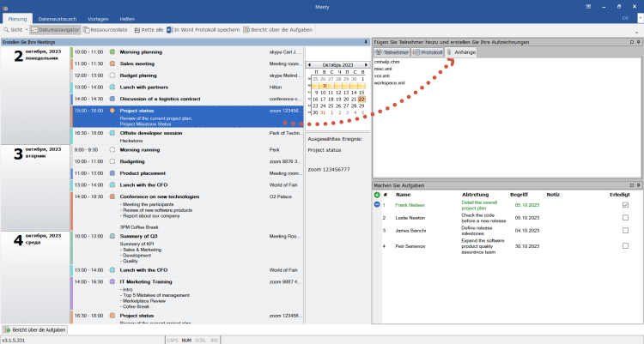
Task: Click the Budget planing status circle
Action: pyautogui.click(x=112, y=75)
